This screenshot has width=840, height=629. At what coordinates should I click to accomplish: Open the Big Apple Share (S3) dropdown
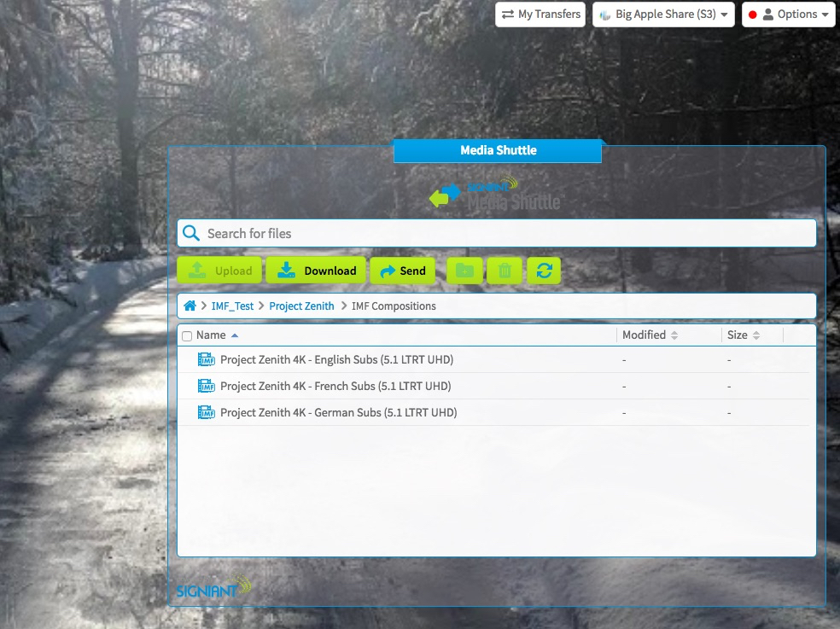tap(663, 15)
